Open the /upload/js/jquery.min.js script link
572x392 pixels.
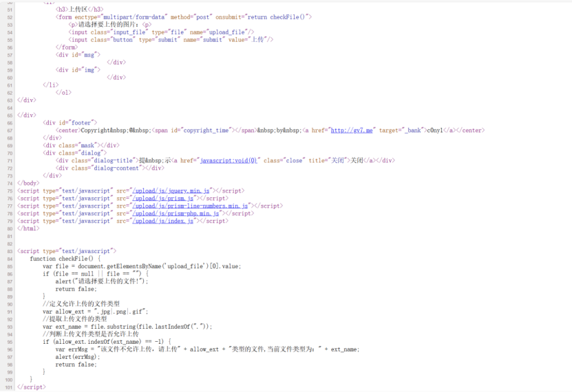(x=171, y=191)
